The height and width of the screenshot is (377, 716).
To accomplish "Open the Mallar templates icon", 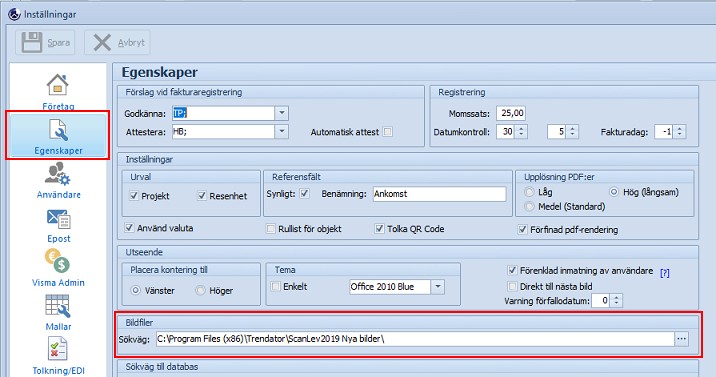I will pos(58,313).
